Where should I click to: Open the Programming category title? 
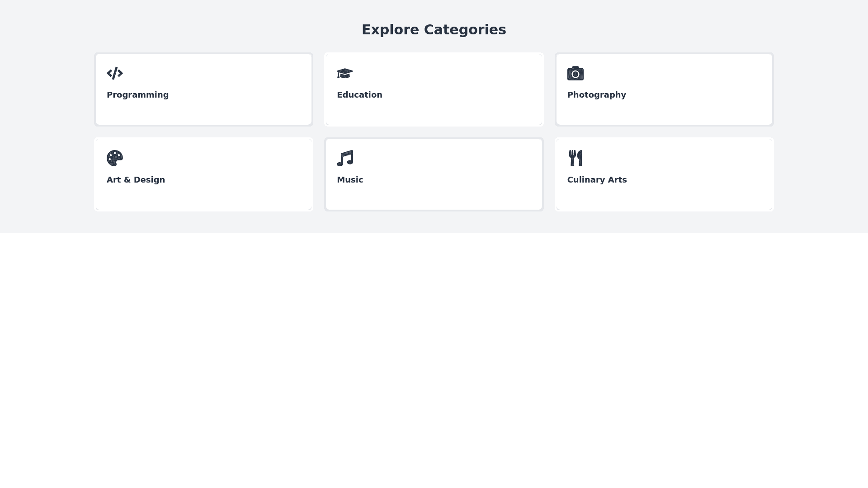[x=137, y=95]
